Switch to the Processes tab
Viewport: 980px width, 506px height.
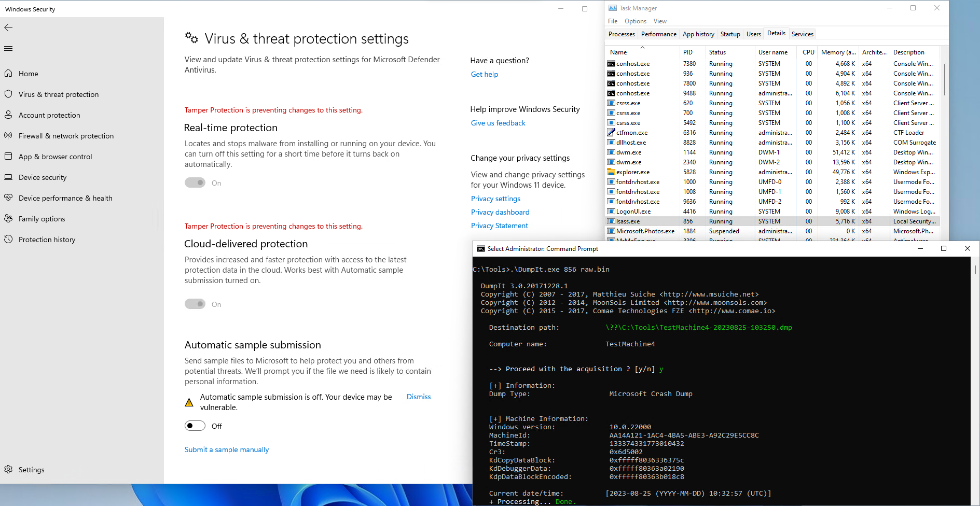click(x=622, y=34)
